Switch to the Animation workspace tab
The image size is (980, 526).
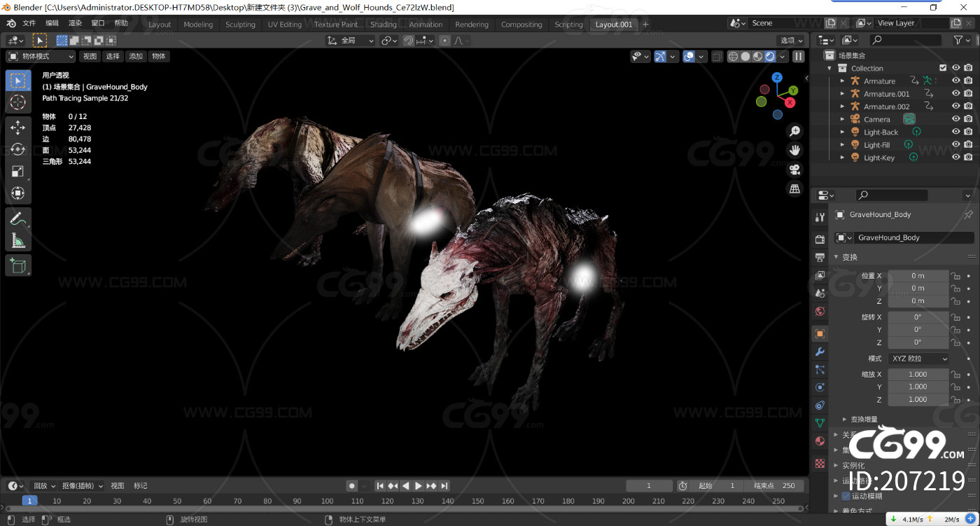(x=426, y=25)
